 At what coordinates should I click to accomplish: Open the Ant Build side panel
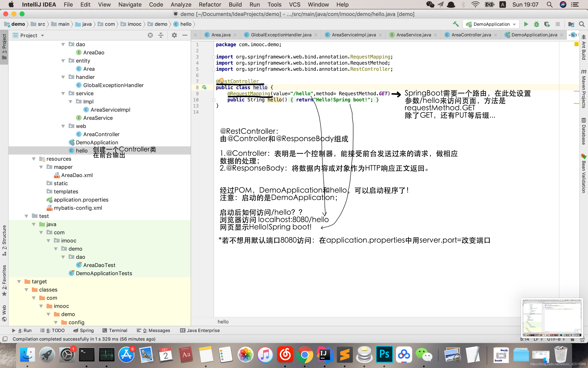click(584, 47)
